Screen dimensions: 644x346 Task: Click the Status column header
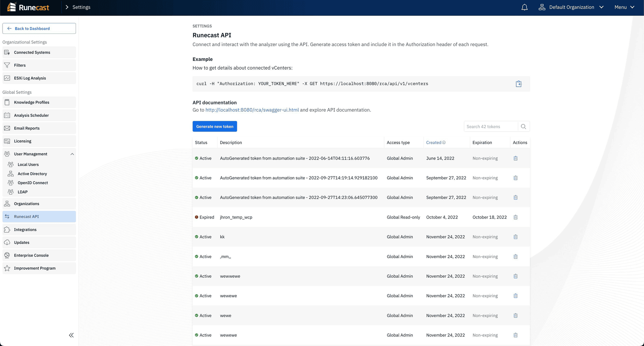(201, 143)
